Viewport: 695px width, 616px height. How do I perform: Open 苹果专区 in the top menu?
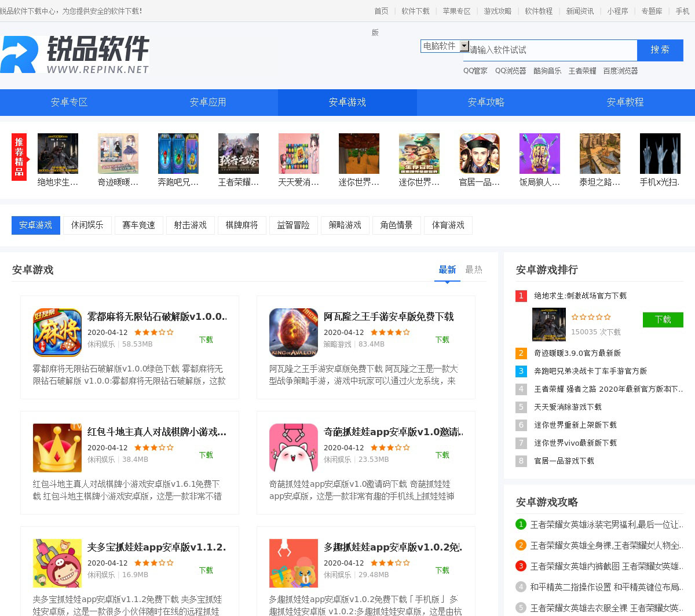pos(457,11)
